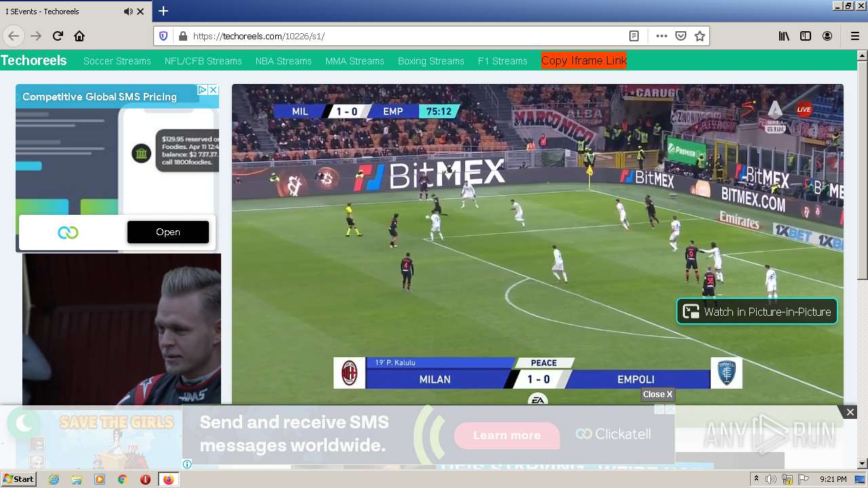This screenshot has width=868, height=488.
Task: Close the Competitive Global SMS Pricing ad
Action: 213,89
